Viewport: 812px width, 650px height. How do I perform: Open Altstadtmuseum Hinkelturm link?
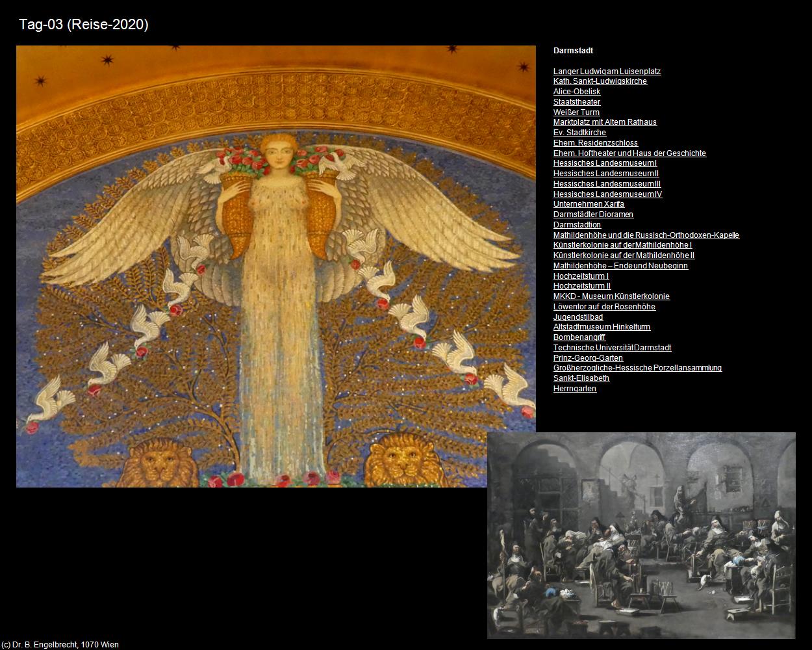(x=602, y=327)
